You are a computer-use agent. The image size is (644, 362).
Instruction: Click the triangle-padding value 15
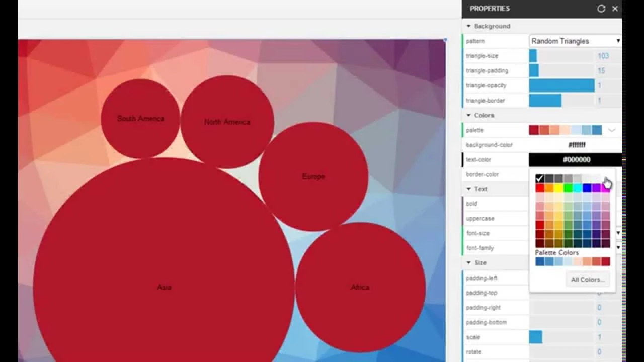click(601, 71)
